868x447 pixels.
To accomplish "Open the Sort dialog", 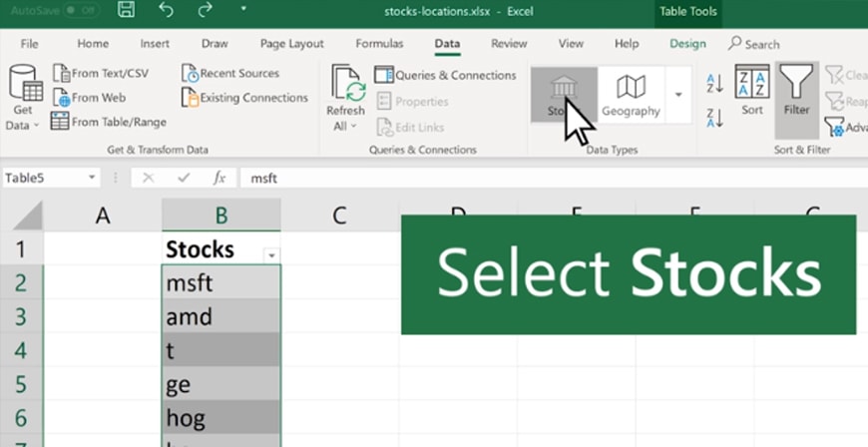I will click(751, 90).
